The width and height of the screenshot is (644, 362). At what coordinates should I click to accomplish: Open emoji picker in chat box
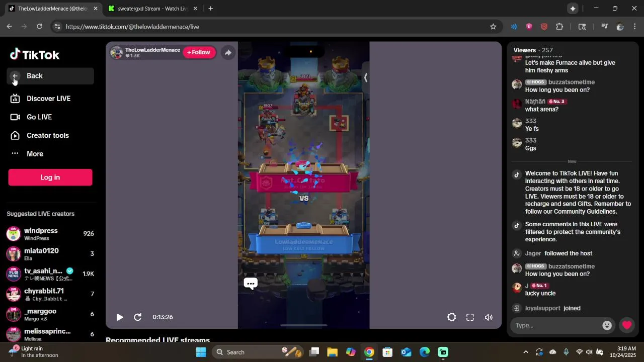tap(607, 325)
